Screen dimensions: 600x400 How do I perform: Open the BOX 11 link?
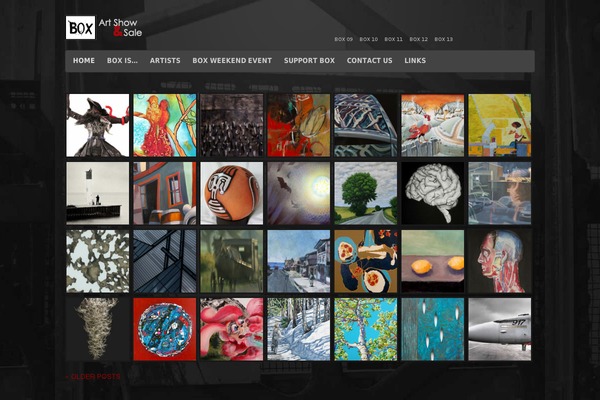tap(393, 39)
